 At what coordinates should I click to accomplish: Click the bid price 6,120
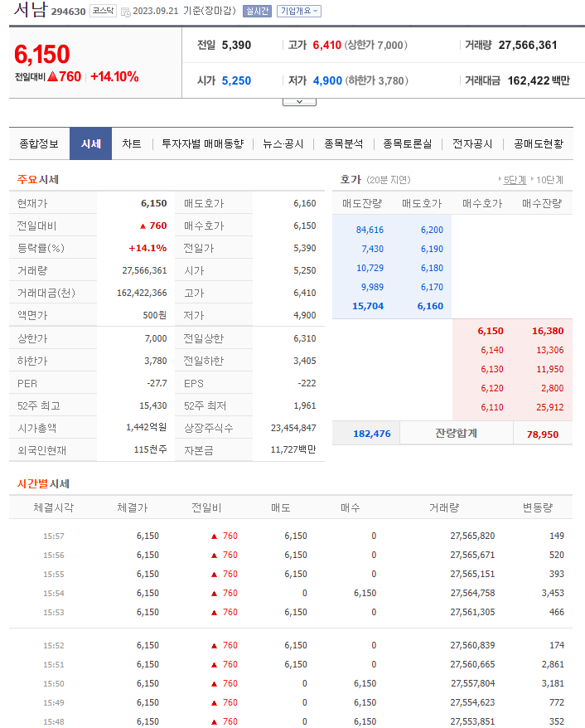tap(492, 388)
